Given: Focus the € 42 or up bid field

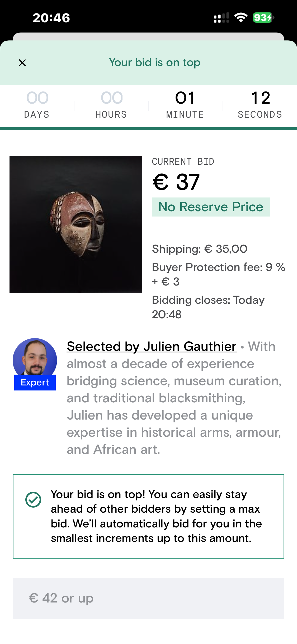Looking at the screenshot, I should coord(148,598).
